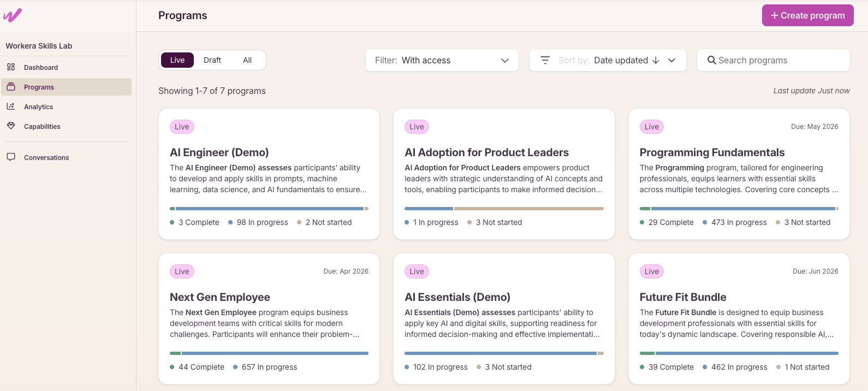
Task: Click the "Workera Skills Lab" workspace name
Action: pyautogui.click(x=39, y=46)
